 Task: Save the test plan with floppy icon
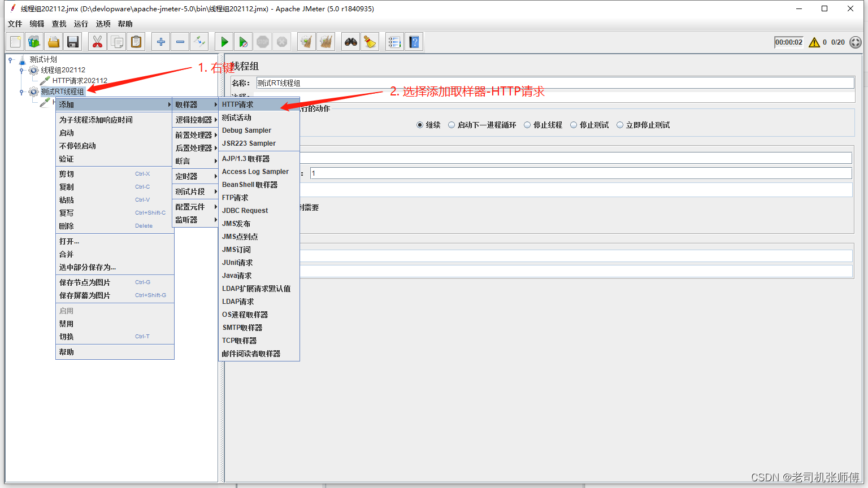(x=73, y=42)
